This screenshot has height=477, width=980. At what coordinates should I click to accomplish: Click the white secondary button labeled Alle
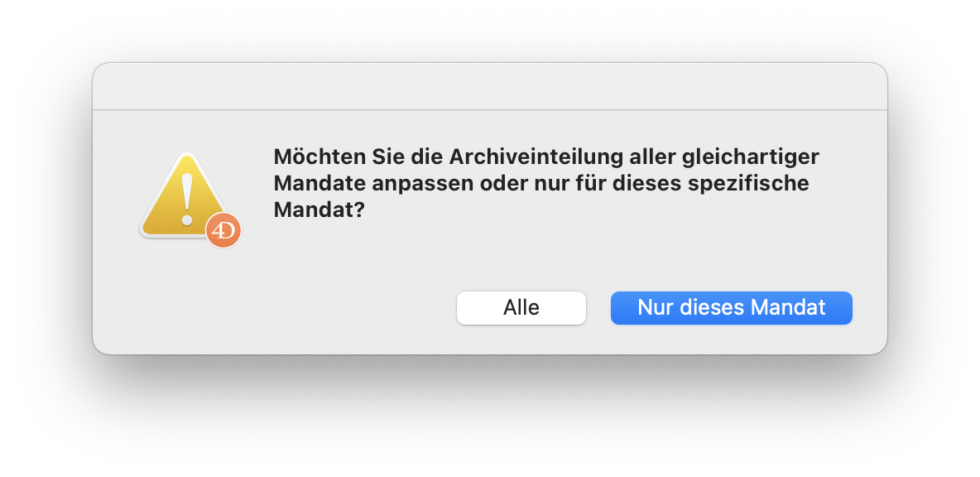click(521, 307)
